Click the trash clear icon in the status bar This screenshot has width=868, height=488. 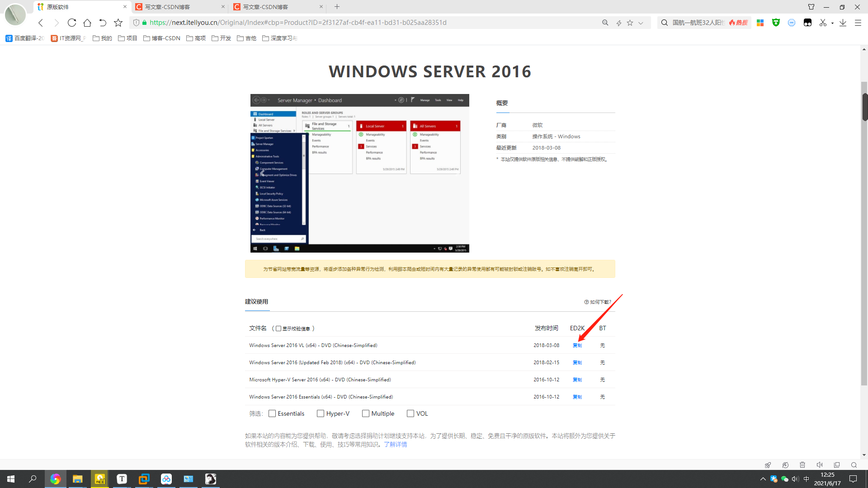pyautogui.click(x=802, y=465)
